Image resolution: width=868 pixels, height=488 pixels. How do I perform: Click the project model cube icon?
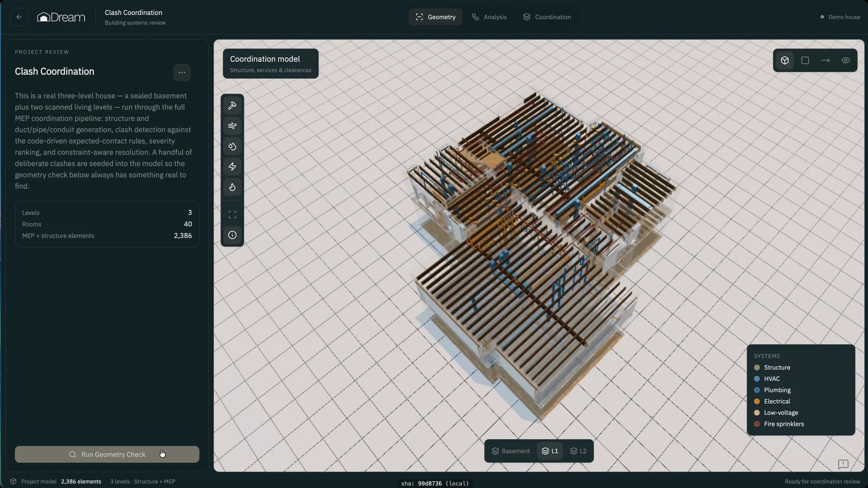(x=14, y=481)
